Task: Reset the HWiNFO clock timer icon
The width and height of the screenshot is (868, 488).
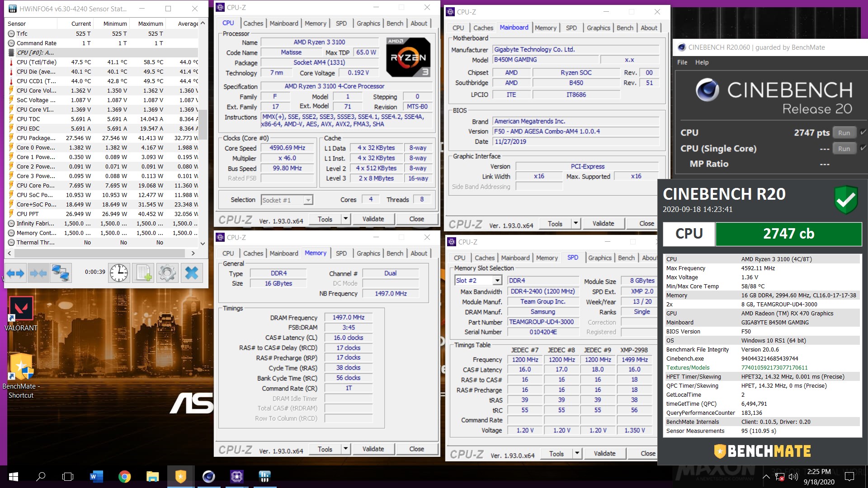Action: 119,273
